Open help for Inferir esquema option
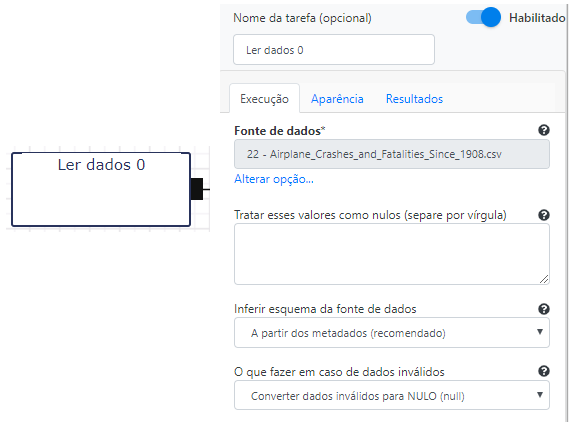Screen dimensions: 571x426 (x=544, y=309)
